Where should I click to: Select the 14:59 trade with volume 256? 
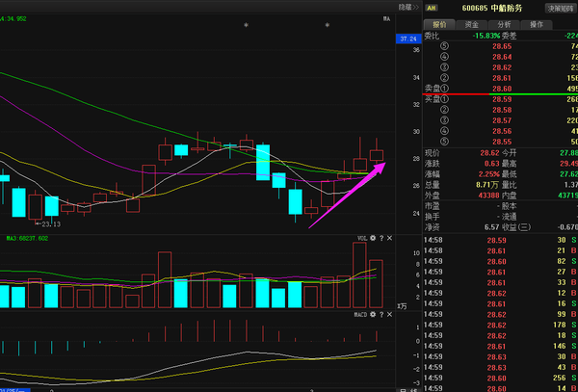pyautogui.click(x=500, y=378)
